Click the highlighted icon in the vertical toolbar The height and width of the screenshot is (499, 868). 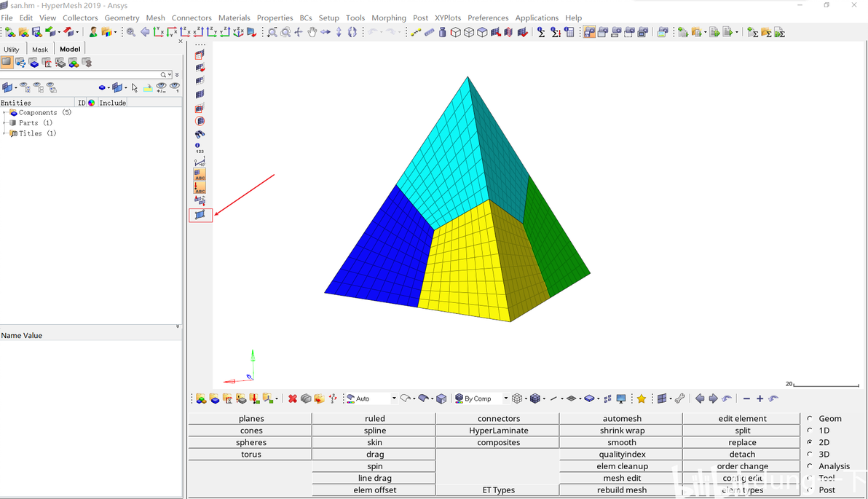tap(200, 215)
